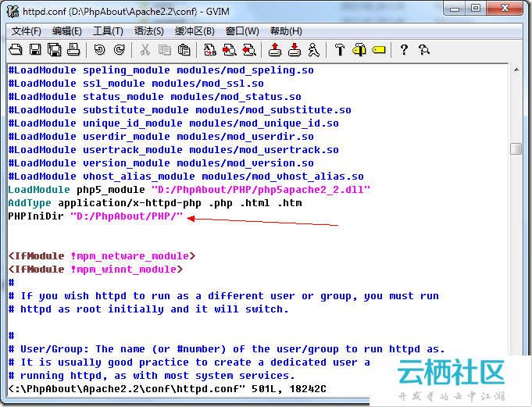
Task: Click the Save All files icon
Action: 54,50
